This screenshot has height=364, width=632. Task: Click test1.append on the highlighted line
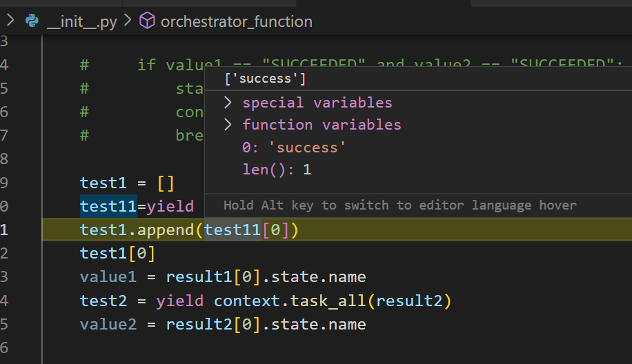pyautogui.click(x=137, y=230)
